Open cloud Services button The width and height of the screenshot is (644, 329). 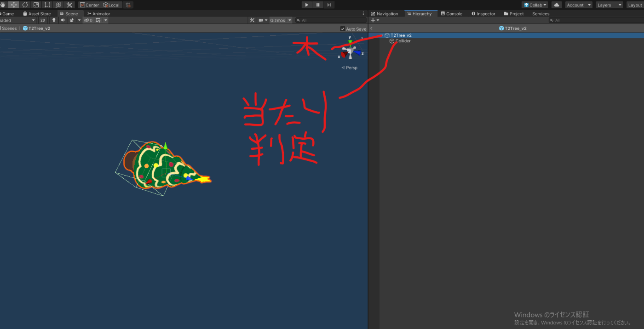pyautogui.click(x=557, y=5)
